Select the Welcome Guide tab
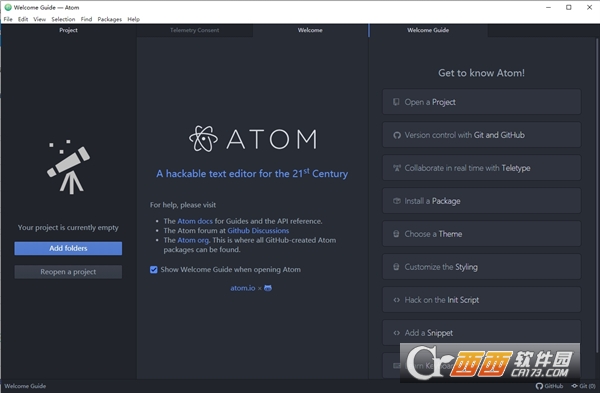Image resolution: width=600 pixels, height=393 pixels. coord(428,30)
